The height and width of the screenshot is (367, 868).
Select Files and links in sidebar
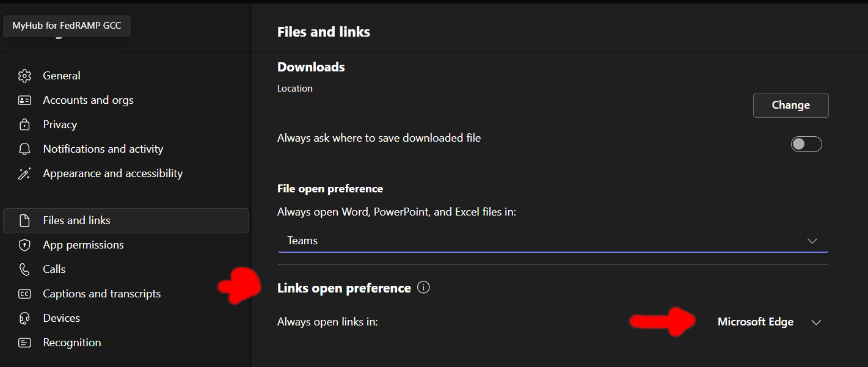[x=76, y=220]
